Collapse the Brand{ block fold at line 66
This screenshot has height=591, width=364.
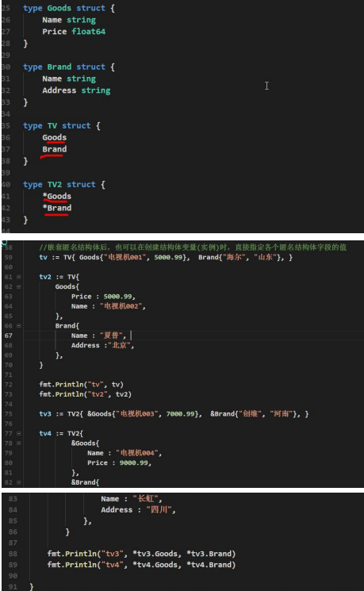[18, 326]
